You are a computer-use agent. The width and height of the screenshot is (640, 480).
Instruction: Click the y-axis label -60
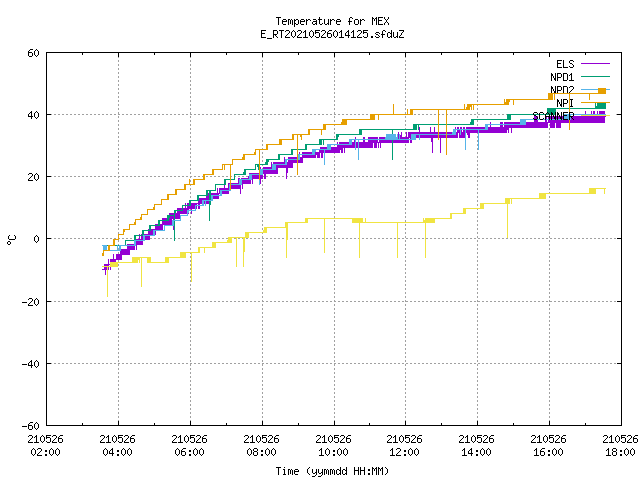pyautogui.click(x=31, y=426)
